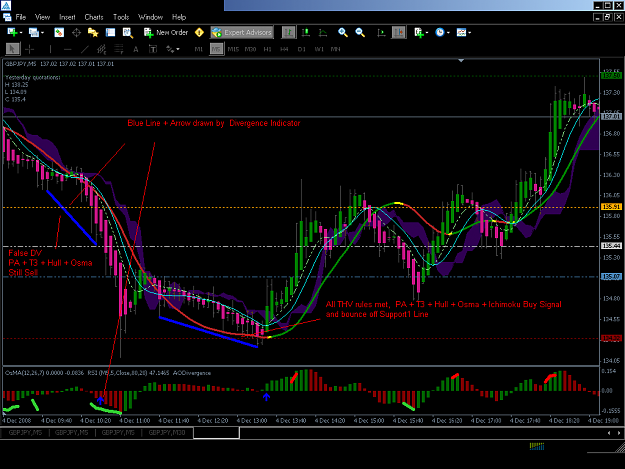Click the connection status bars icon

coord(537,446)
